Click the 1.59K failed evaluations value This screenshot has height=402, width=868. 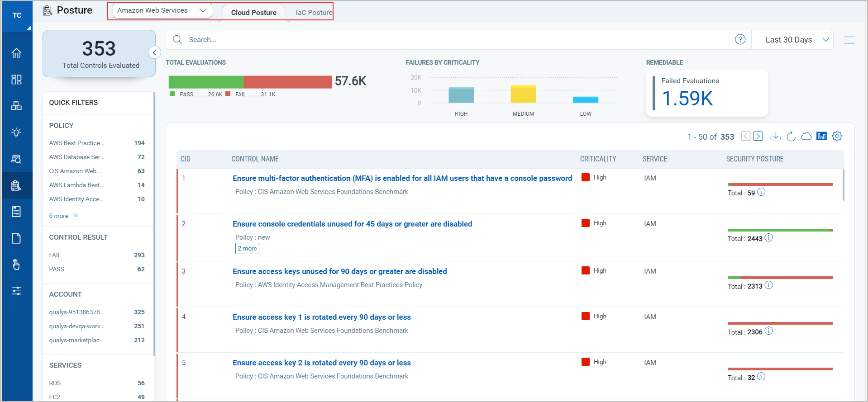687,99
